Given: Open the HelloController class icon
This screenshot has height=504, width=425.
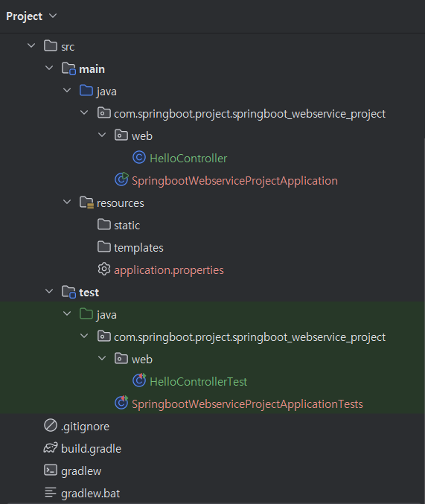Looking at the screenshot, I should tap(139, 158).
